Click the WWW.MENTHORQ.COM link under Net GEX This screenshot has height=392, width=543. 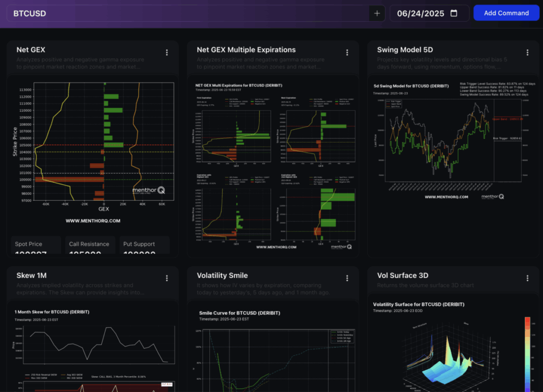coord(93,220)
